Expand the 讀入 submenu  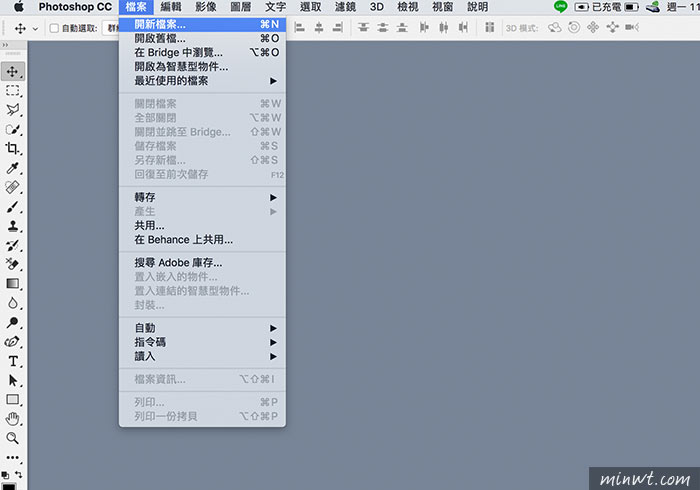[202, 356]
